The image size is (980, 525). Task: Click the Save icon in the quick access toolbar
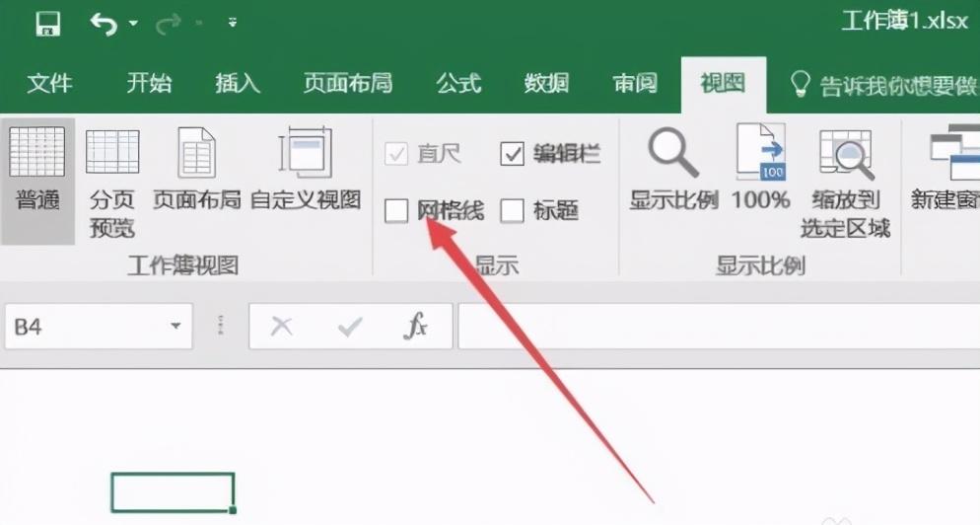pos(47,24)
